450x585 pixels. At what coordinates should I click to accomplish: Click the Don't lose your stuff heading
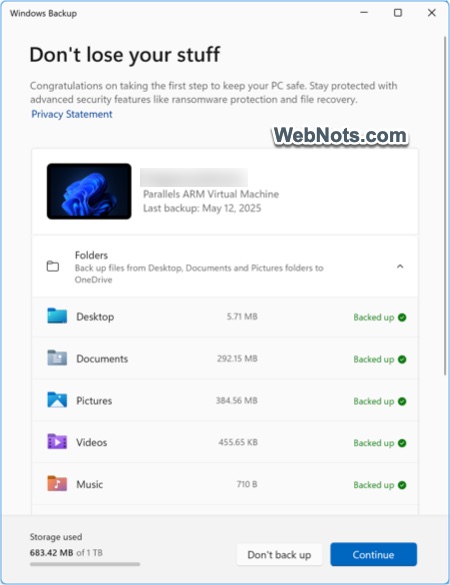click(x=125, y=55)
